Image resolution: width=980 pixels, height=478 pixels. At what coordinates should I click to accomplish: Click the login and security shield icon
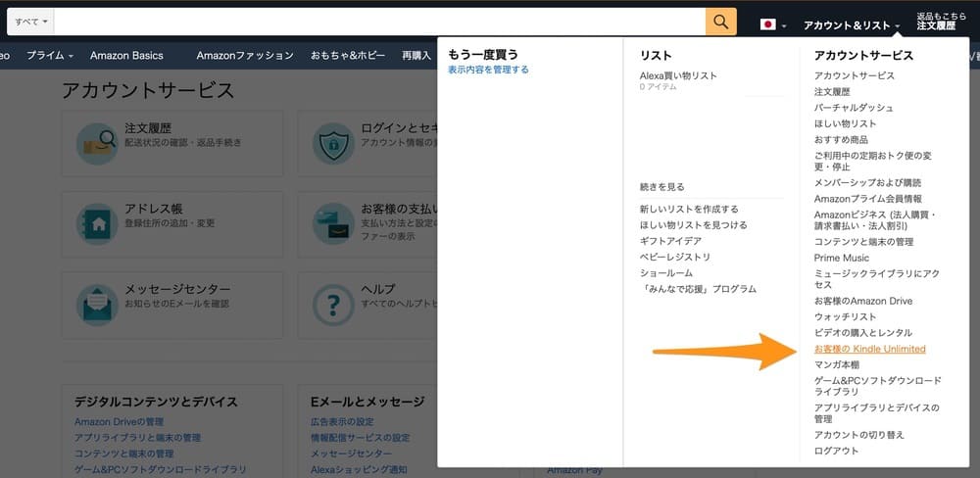pyautogui.click(x=333, y=144)
